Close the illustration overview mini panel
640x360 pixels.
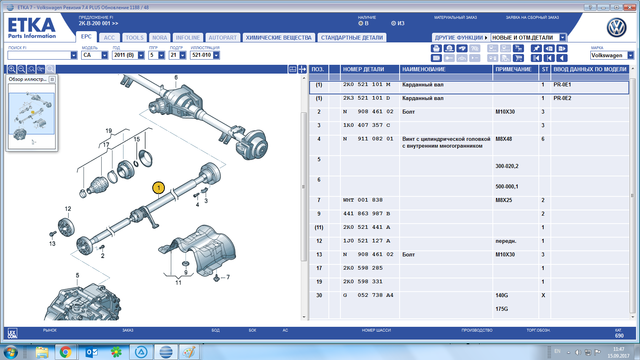pyautogui.click(x=52, y=79)
